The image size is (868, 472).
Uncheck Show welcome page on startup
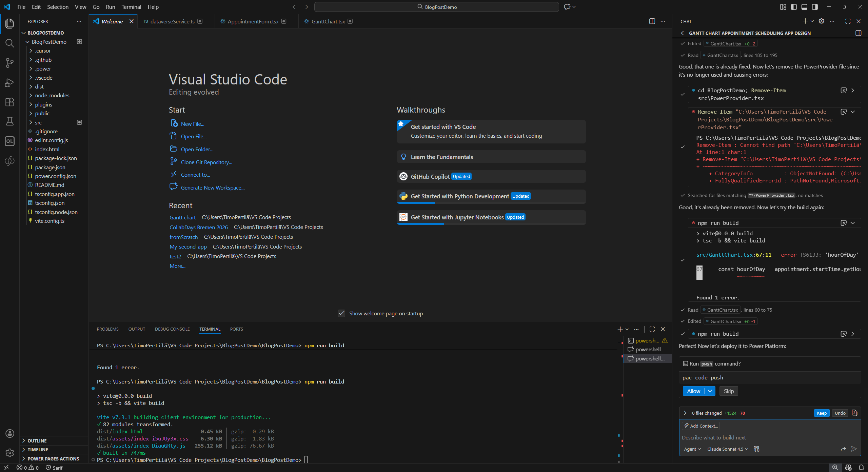pyautogui.click(x=341, y=313)
